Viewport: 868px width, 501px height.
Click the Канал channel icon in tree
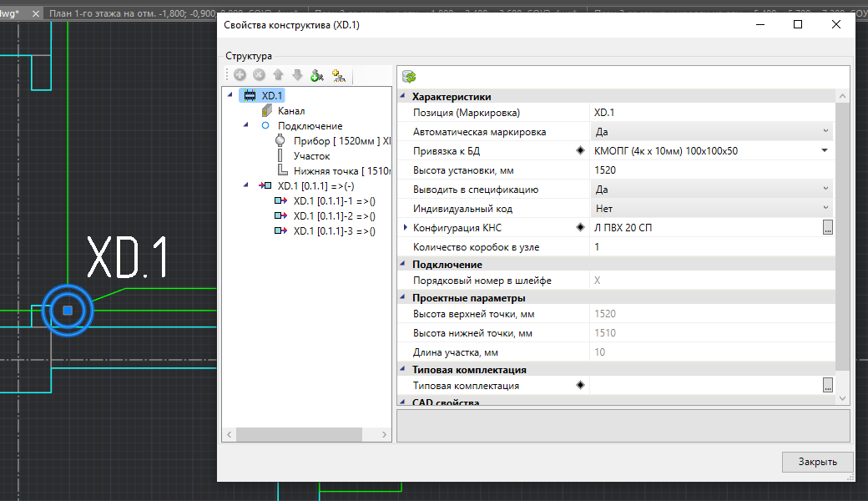tap(266, 111)
